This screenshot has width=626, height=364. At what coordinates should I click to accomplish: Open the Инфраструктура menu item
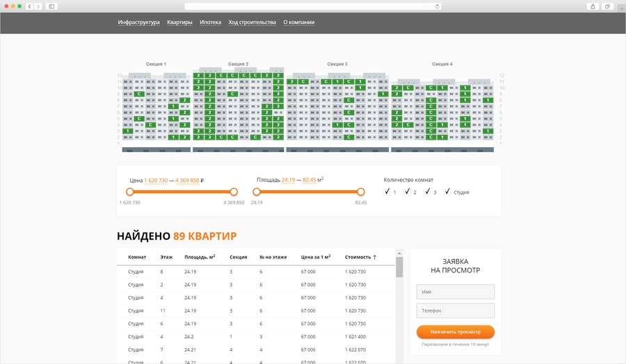pyautogui.click(x=138, y=22)
